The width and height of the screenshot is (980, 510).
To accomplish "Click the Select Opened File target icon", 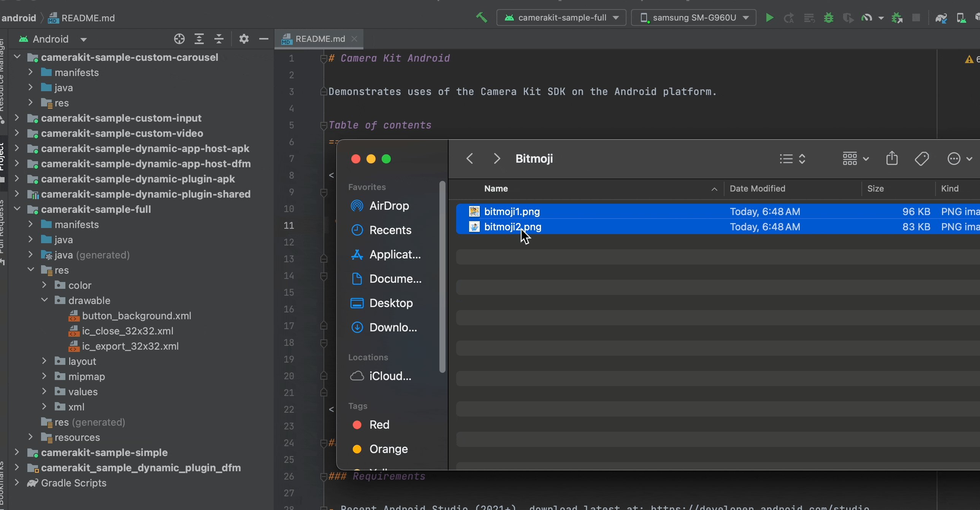I will [x=179, y=39].
